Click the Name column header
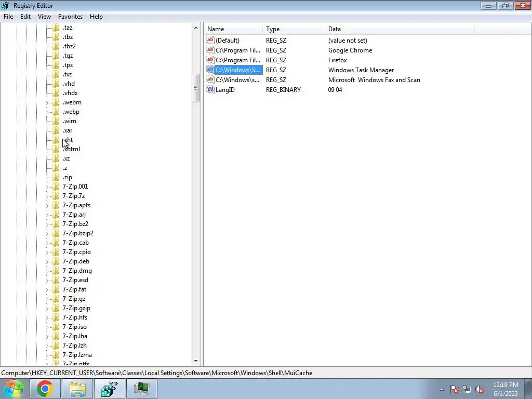Viewport: 532px width, 399px height. click(233, 29)
